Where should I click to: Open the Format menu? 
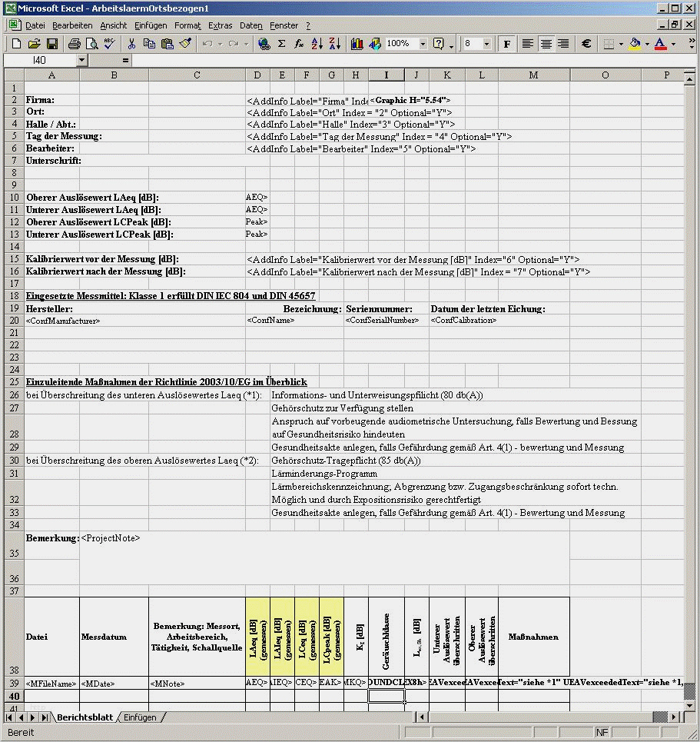187,25
